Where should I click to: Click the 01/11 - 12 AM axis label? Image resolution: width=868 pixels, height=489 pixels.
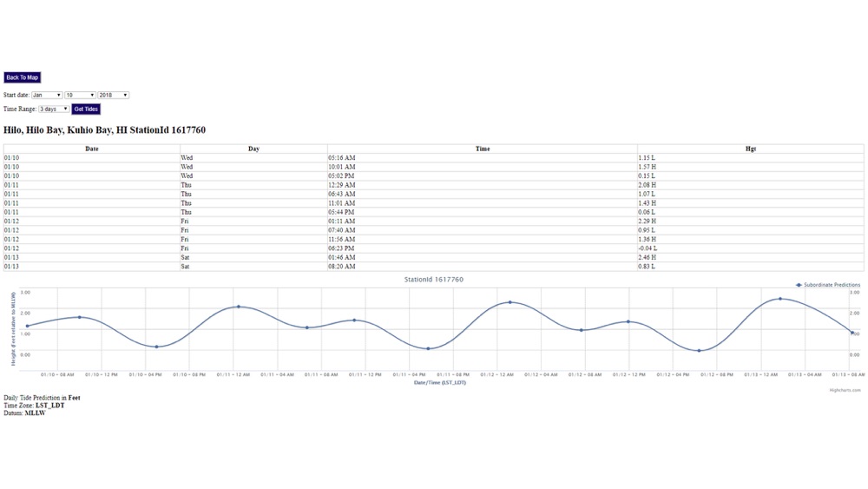tap(233, 375)
